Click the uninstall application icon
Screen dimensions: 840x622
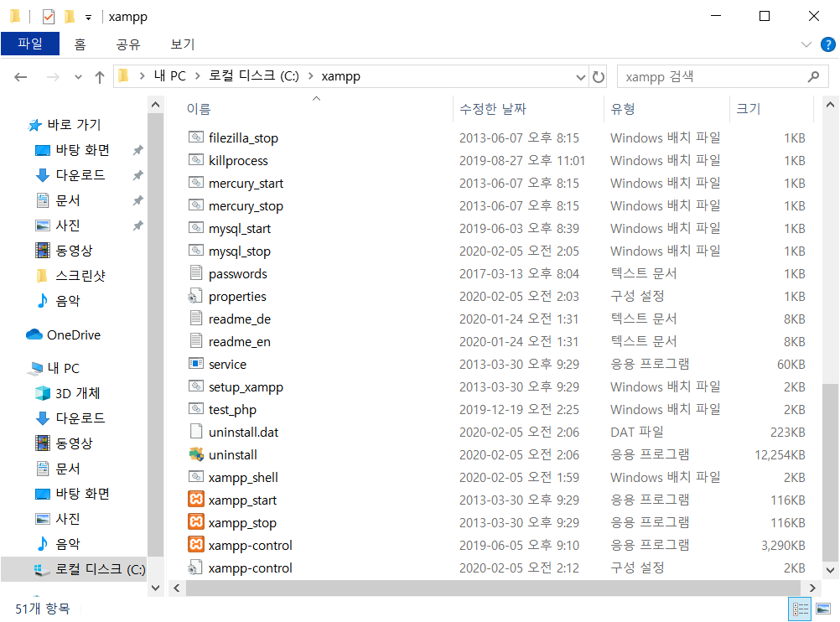click(196, 454)
